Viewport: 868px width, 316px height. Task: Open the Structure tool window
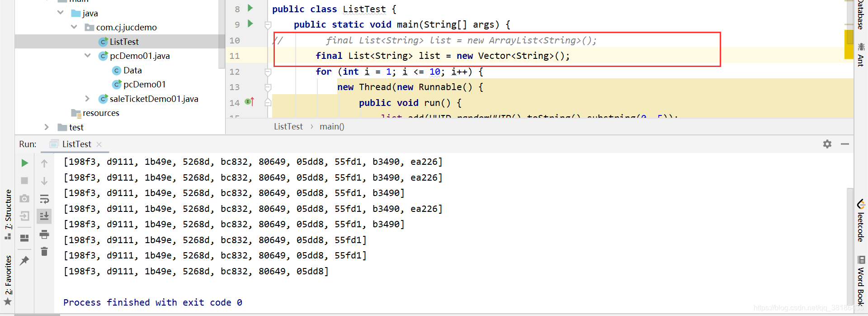pyautogui.click(x=8, y=214)
